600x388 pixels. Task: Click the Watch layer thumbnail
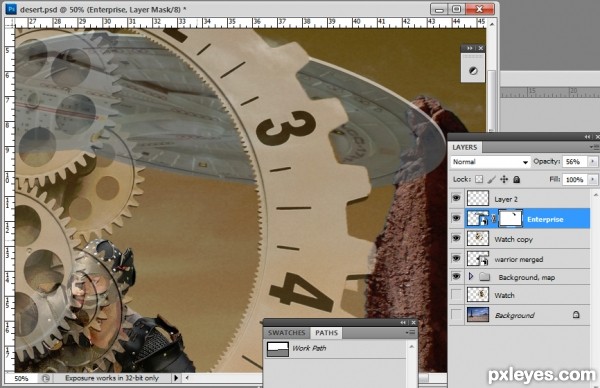pyautogui.click(x=478, y=295)
